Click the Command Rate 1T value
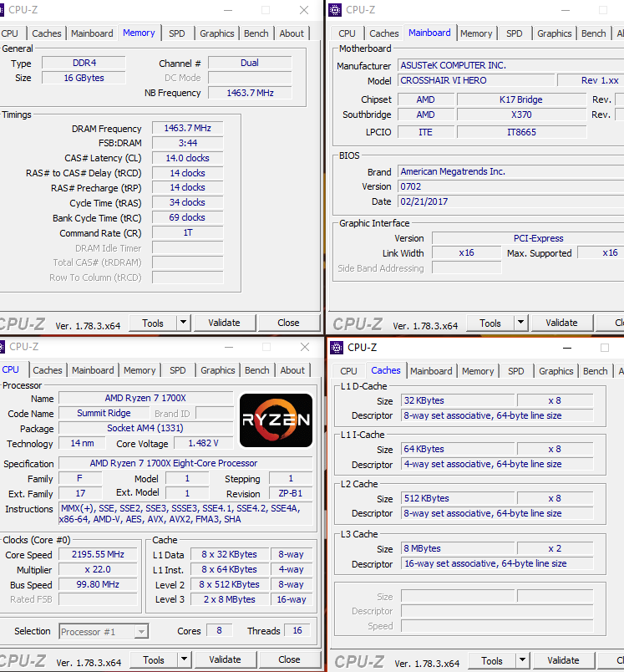624x672 pixels. click(188, 232)
